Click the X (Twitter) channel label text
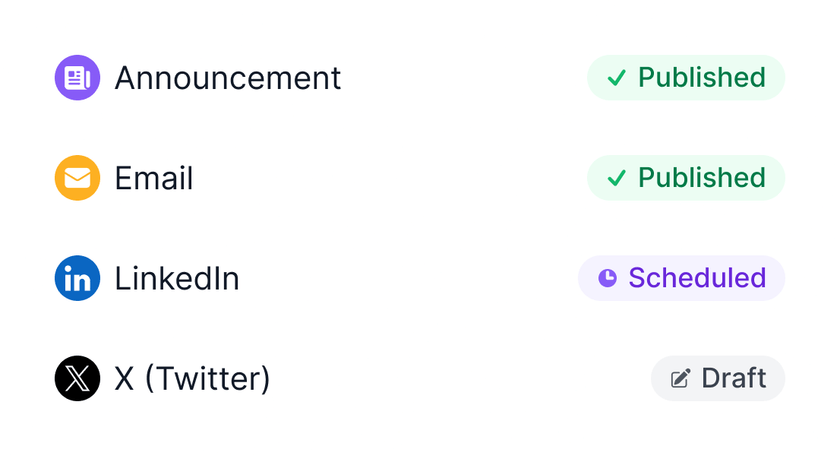The image size is (840, 456). [x=193, y=378]
